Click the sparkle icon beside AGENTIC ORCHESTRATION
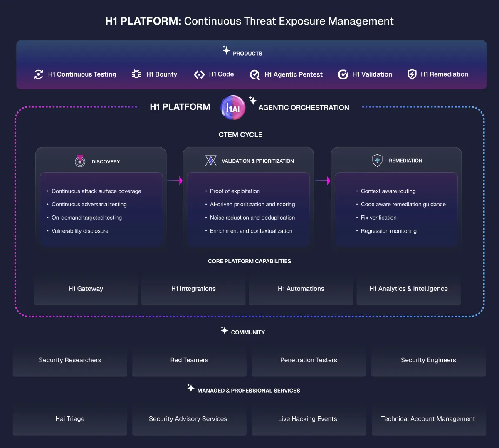The image size is (499, 448). pyautogui.click(x=253, y=100)
